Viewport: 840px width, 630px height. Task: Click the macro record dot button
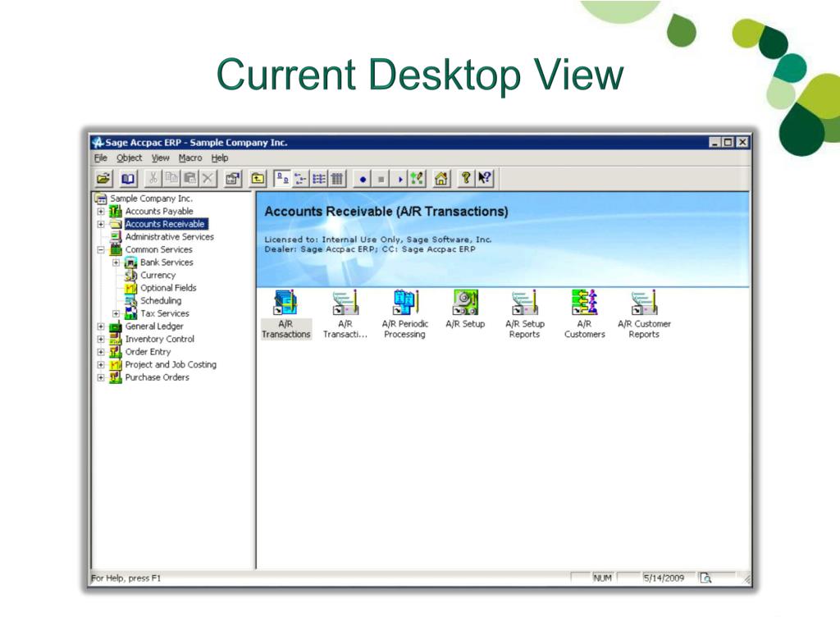tap(363, 178)
